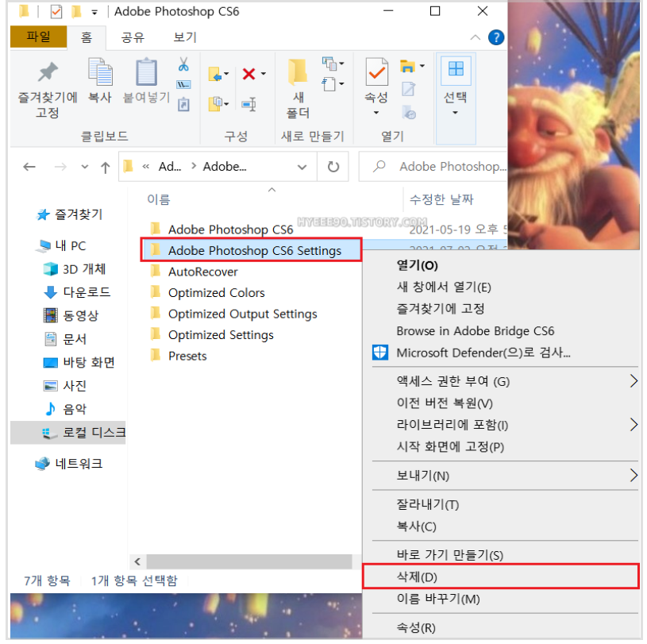Open the 파일 tab
Image resolution: width=647 pixels, height=644 pixels.
click(38, 37)
